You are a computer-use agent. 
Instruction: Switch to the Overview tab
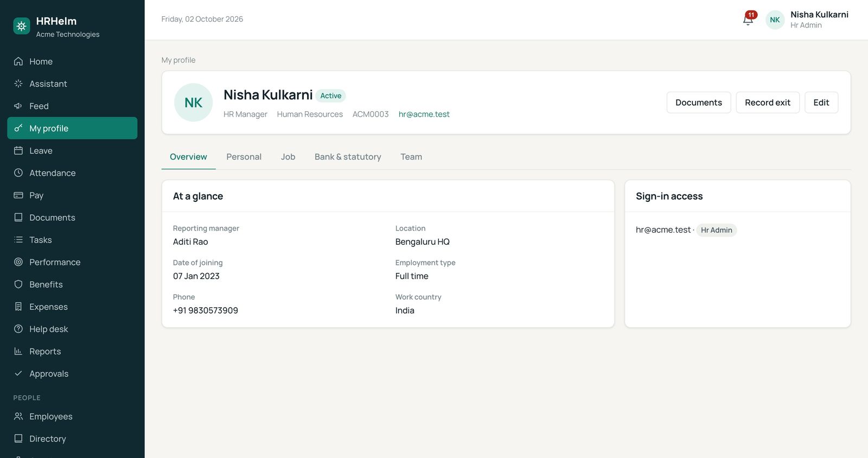click(188, 157)
